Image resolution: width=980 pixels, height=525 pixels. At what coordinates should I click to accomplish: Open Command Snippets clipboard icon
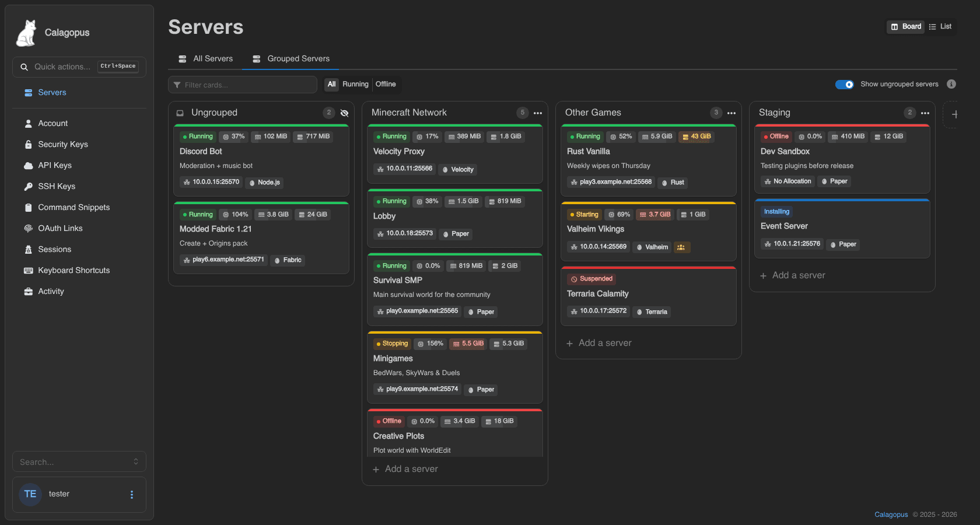(28, 208)
